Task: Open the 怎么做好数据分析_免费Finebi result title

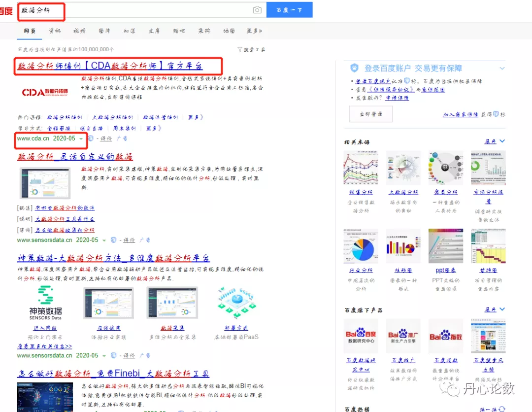Action: coord(113,374)
